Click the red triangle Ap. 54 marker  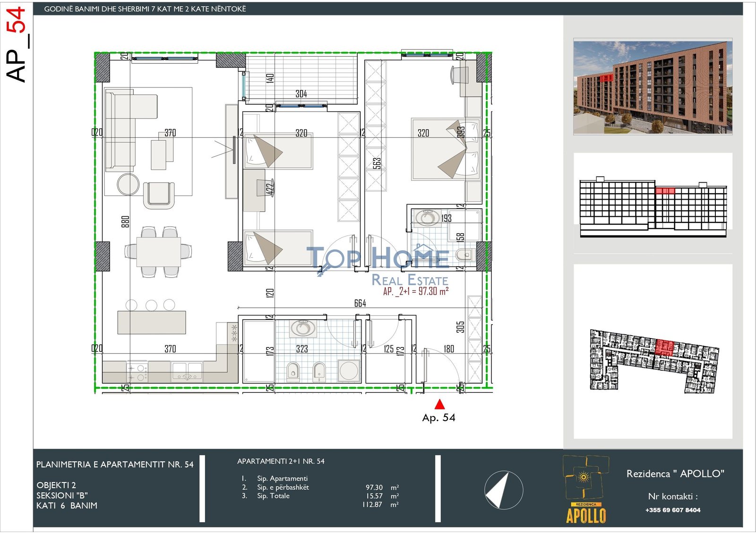[439, 405]
